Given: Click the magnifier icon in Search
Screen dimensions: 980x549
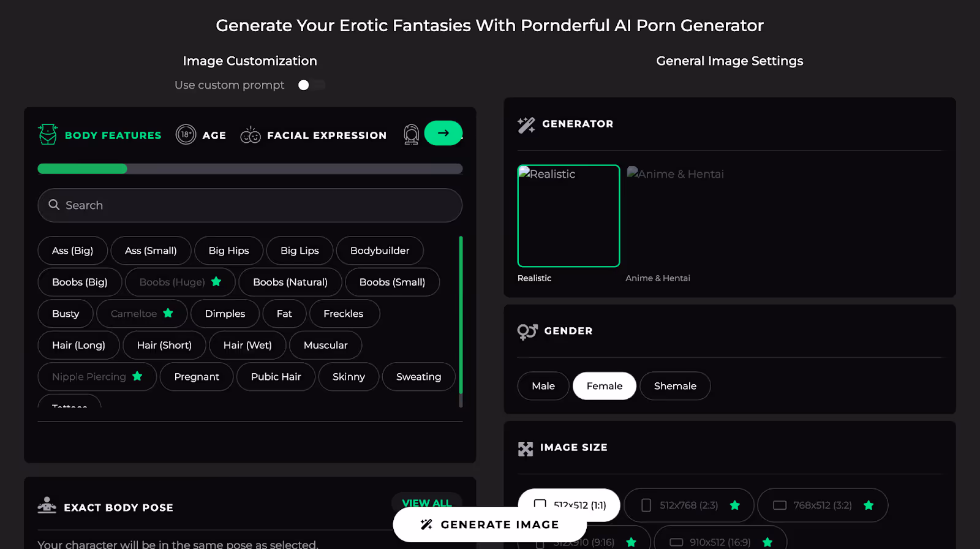Looking at the screenshot, I should (x=54, y=205).
